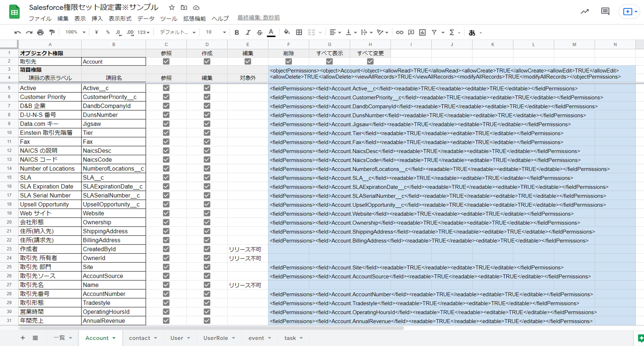Star this Salesforce spreadsheet document
Screen dimensions: 644x346
(x=171, y=7)
